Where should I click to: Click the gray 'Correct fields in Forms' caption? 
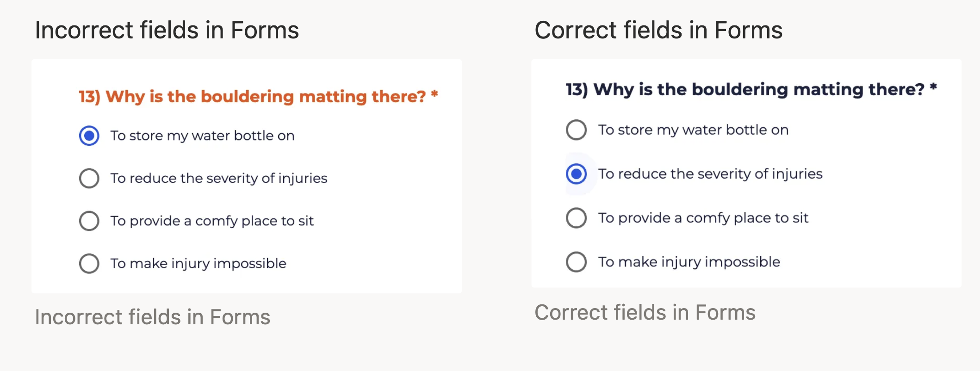pyautogui.click(x=645, y=313)
